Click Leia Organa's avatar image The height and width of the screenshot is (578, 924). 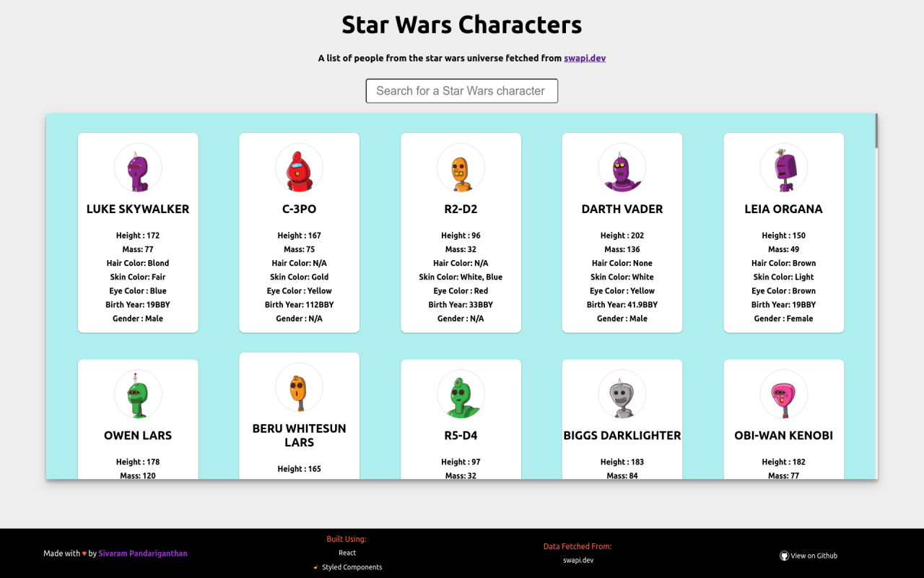pyautogui.click(x=784, y=168)
